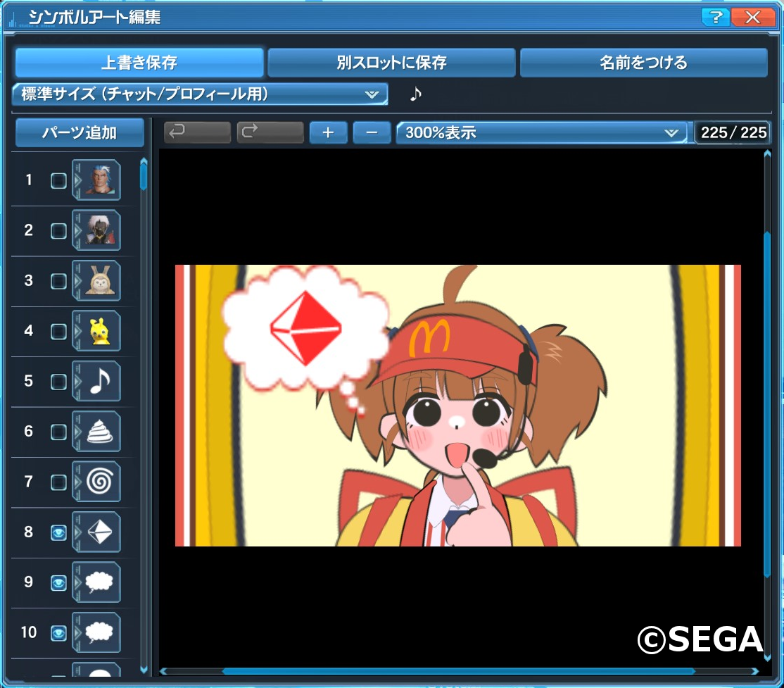Hide layer 10 using its eye toggle
The width and height of the screenshot is (784, 688).
click(x=58, y=633)
